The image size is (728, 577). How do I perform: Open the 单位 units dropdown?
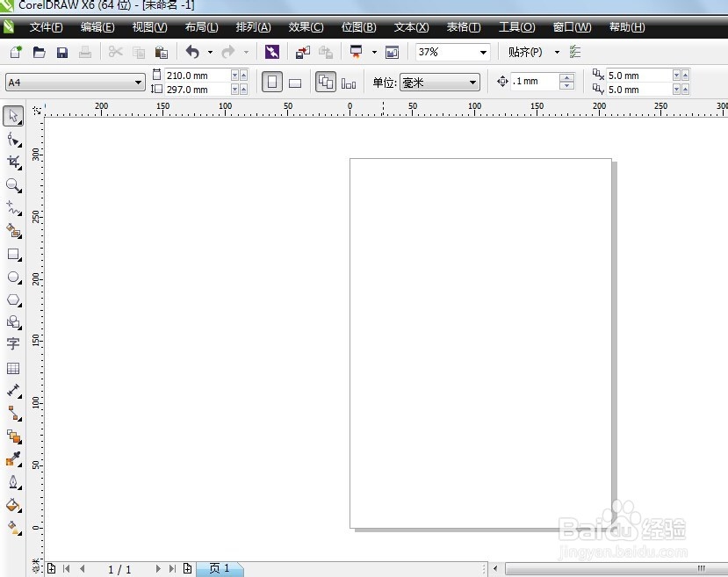click(472, 83)
